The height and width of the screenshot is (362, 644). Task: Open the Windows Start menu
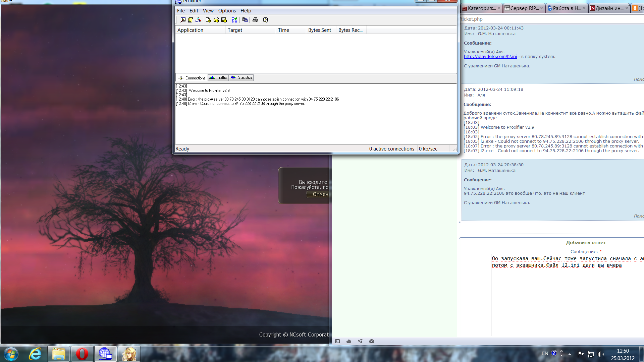pos(11,354)
